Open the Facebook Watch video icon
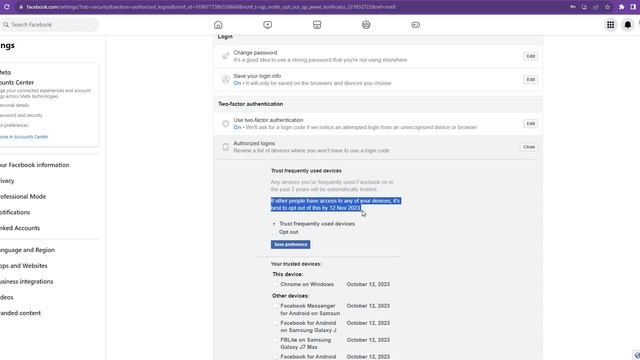 pos(267,25)
